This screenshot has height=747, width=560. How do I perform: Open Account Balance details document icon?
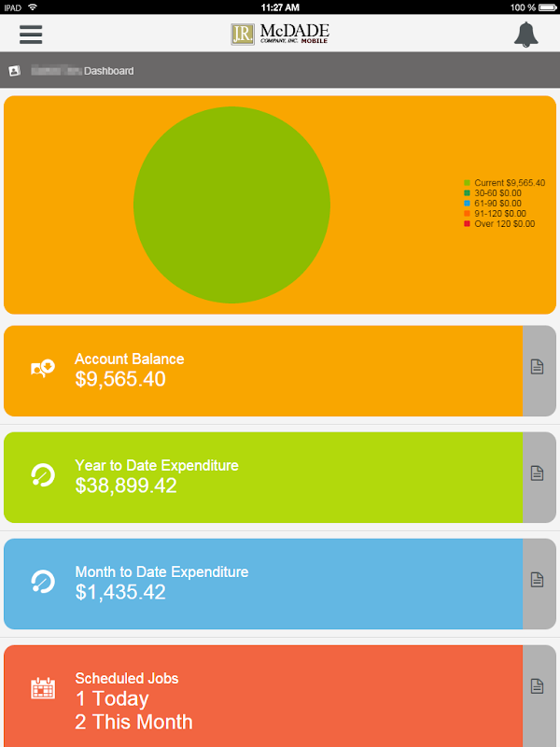[x=538, y=367]
